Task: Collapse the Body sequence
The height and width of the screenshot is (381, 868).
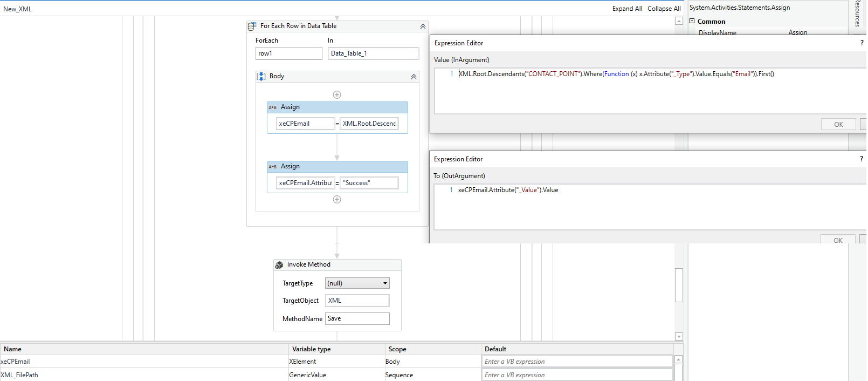Action: (414, 77)
